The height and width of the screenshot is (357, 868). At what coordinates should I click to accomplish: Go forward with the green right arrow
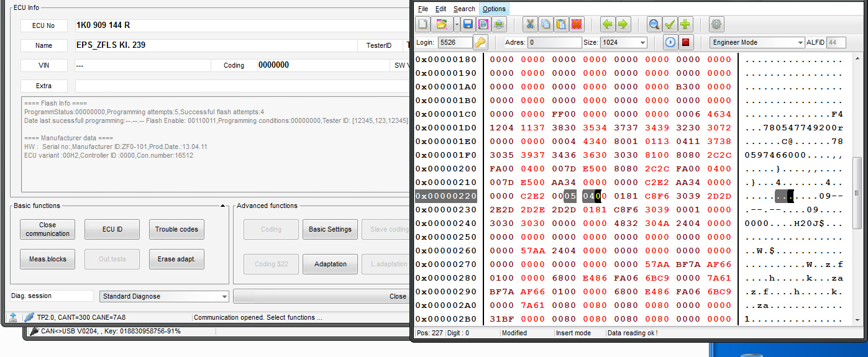[x=623, y=24]
